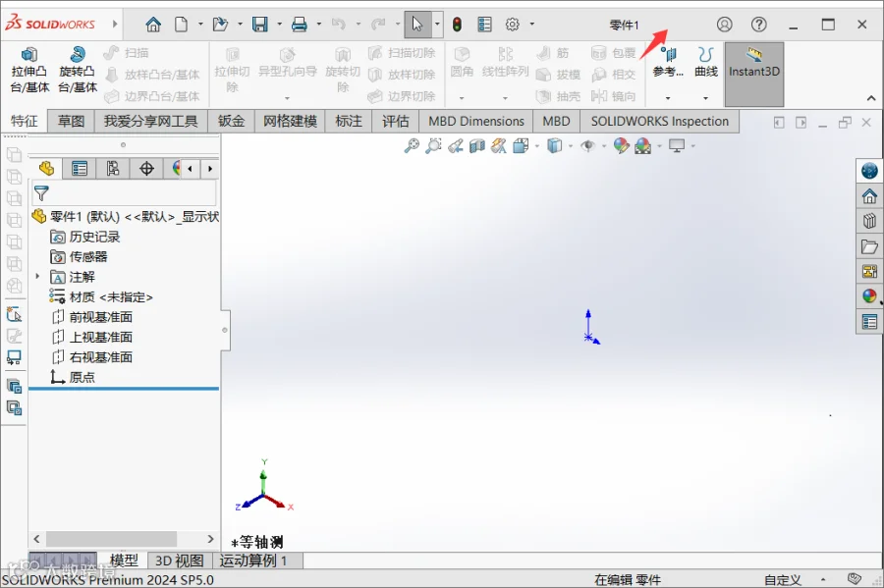The height and width of the screenshot is (588, 884).
Task: Create a new document with the New icon
Action: (x=181, y=25)
